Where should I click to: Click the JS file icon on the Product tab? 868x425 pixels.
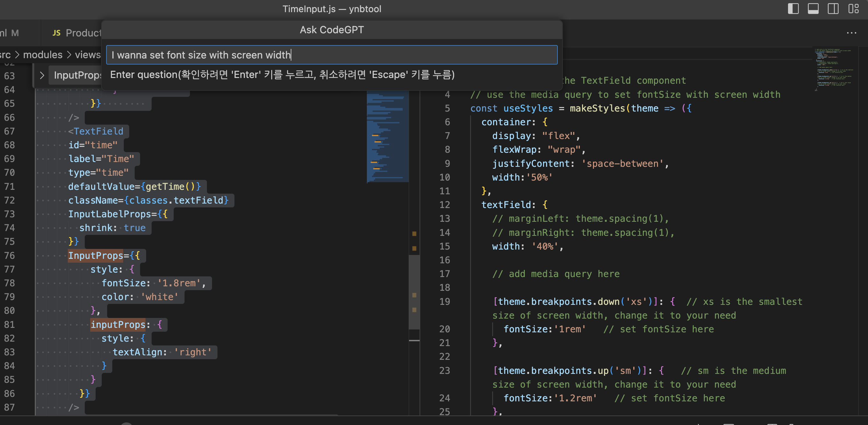(56, 33)
